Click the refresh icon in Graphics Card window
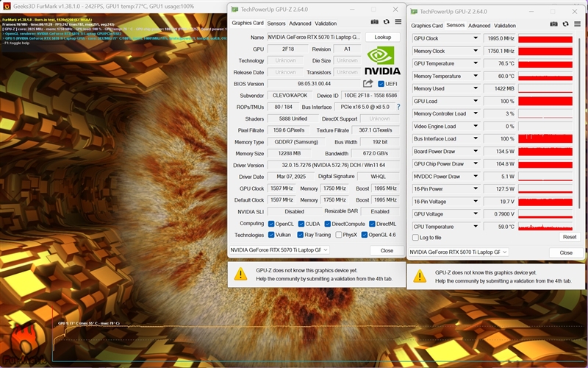588x368 pixels. 387,22
